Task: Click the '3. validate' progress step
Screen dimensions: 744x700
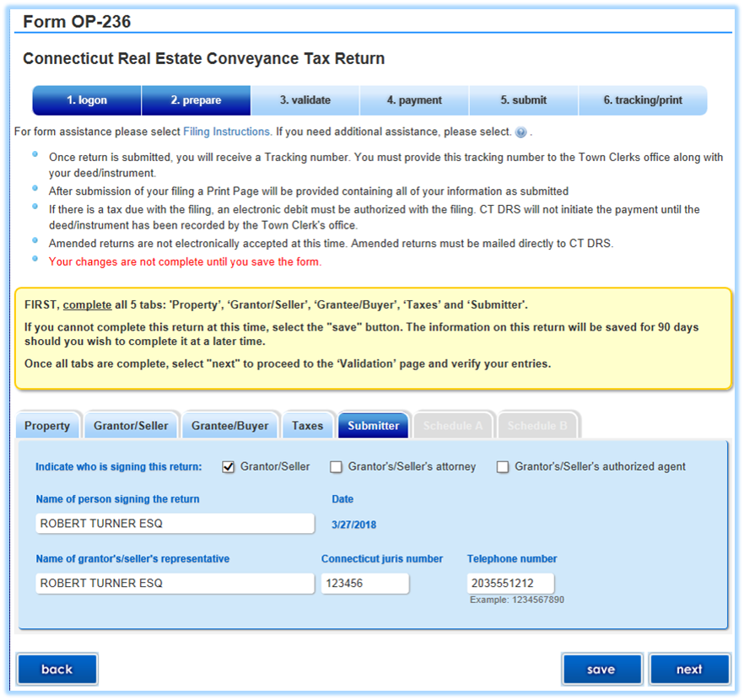Action: point(305,100)
